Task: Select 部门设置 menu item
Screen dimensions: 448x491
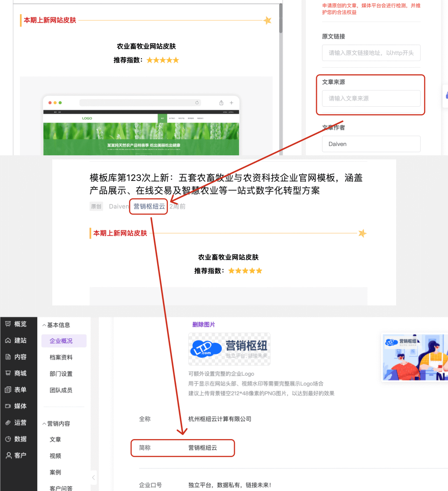Action: pyautogui.click(x=61, y=374)
